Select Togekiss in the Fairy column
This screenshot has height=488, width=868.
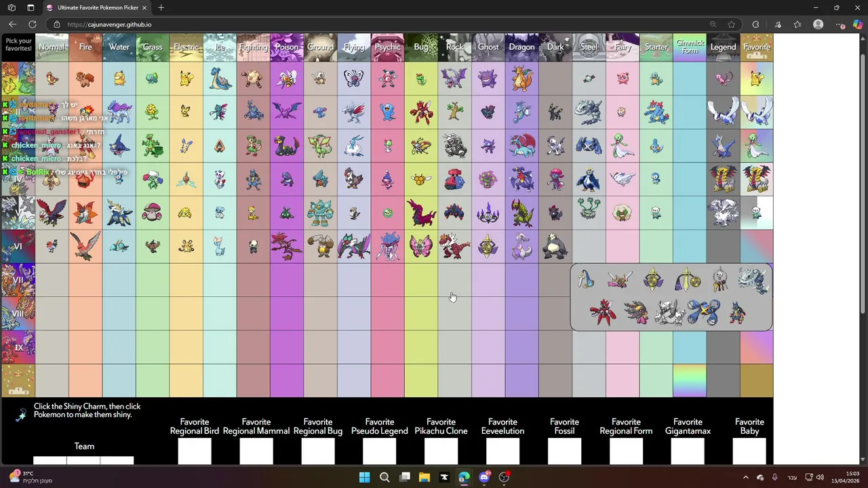pyautogui.click(x=623, y=179)
